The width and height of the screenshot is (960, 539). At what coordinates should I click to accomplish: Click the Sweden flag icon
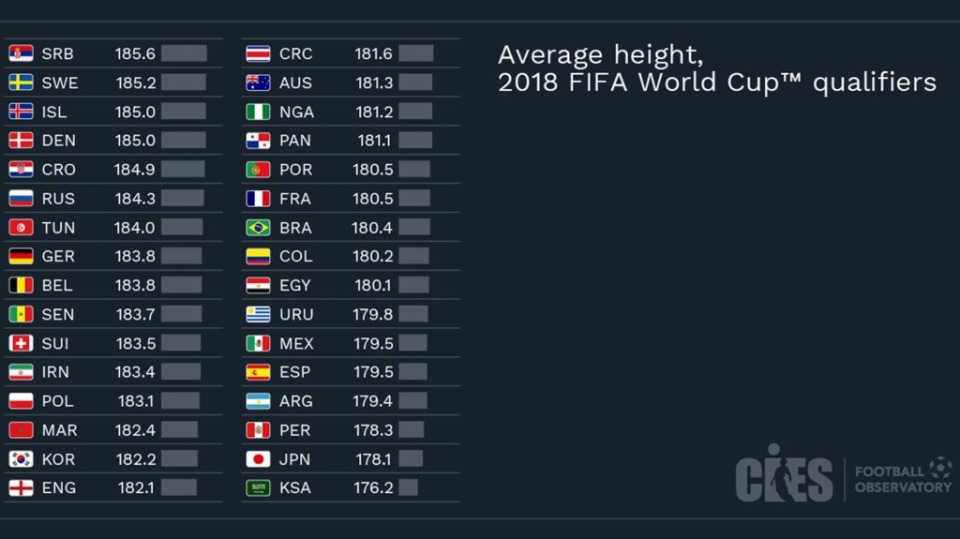pos(21,83)
